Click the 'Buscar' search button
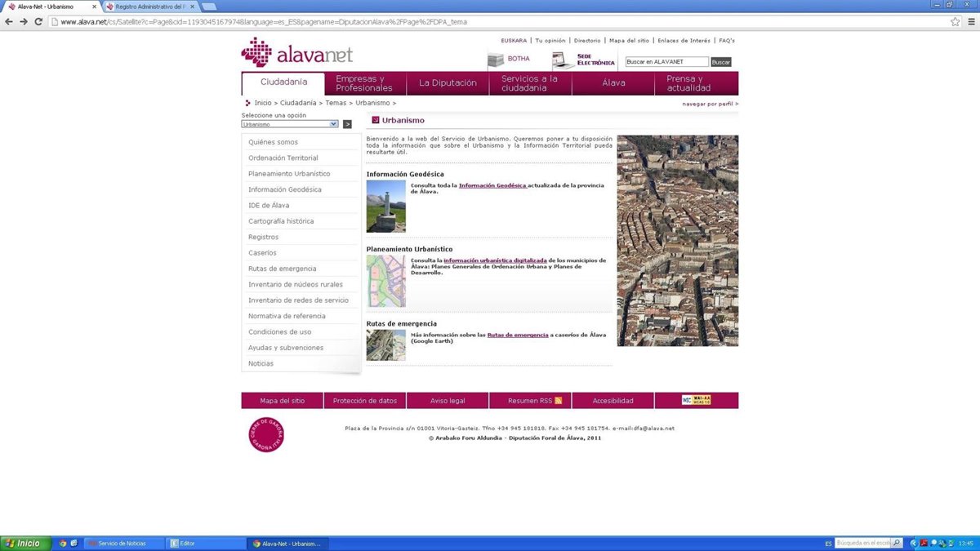This screenshot has height=551, width=980. 720,62
